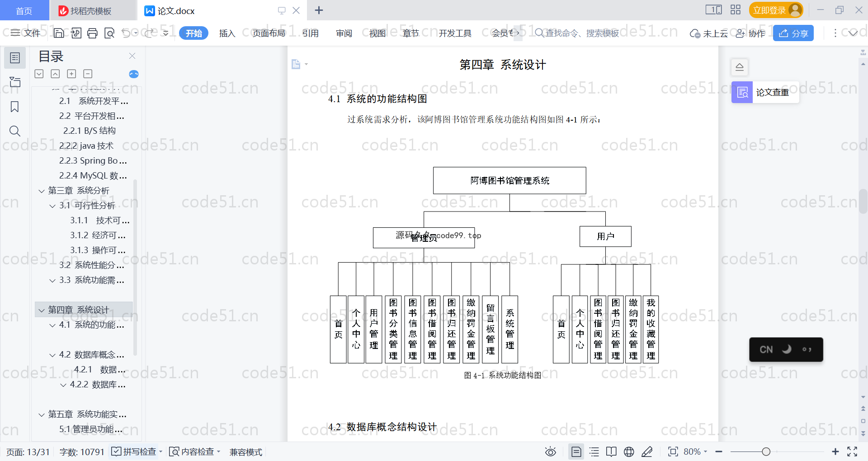
Task: Go to 2.2.3 Spring Bo... outline entry
Action: point(93,160)
